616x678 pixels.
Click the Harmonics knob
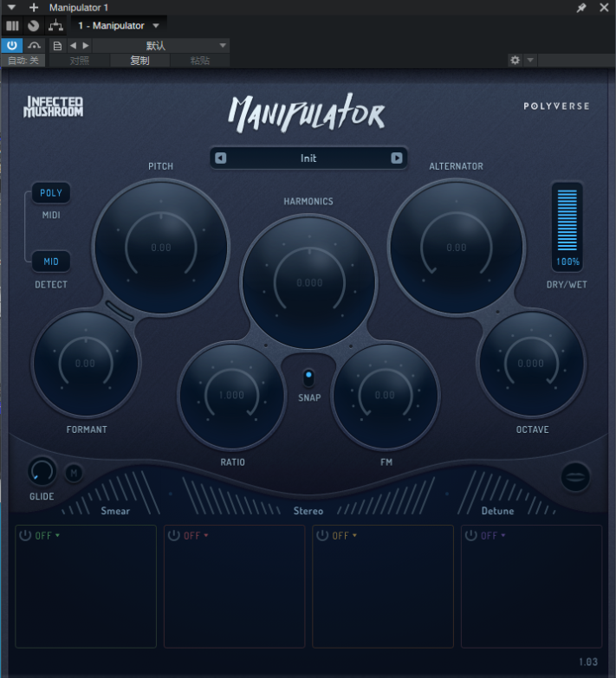(309, 283)
